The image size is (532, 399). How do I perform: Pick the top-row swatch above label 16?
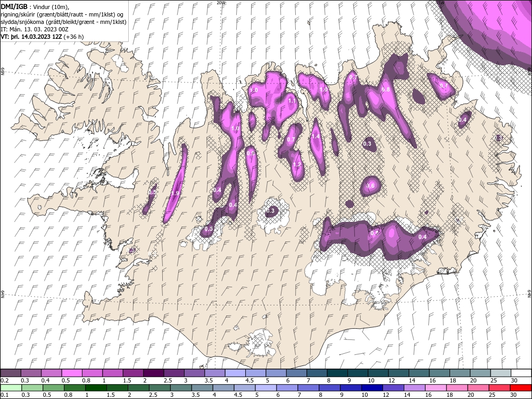pyautogui.click(x=440, y=373)
